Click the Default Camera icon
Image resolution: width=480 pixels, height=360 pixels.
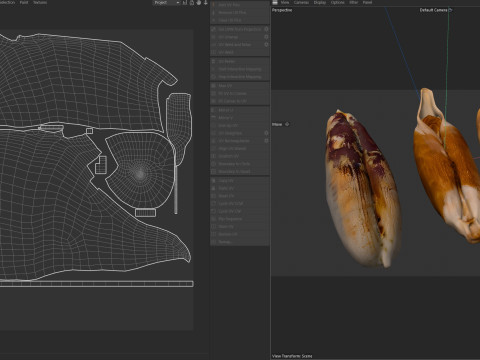pyautogui.click(x=450, y=10)
